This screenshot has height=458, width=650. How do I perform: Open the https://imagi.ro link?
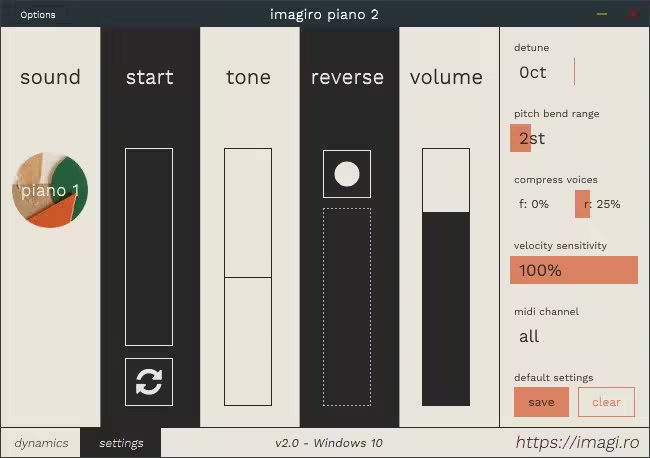coord(575,442)
